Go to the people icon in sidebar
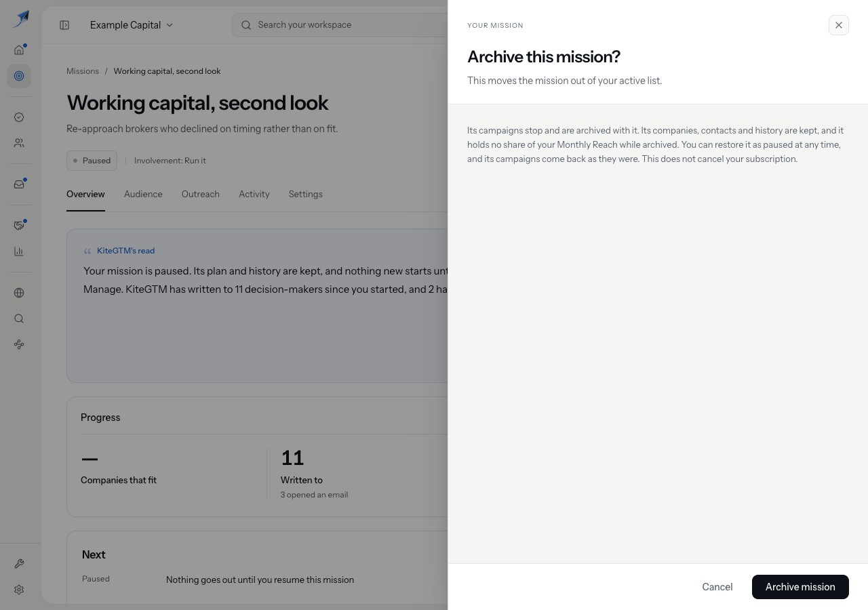Viewport: 868px width, 610px height. point(19,143)
